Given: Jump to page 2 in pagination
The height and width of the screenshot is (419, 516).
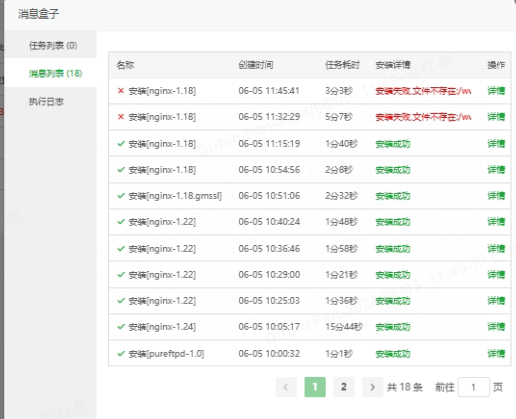Looking at the screenshot, I should pyautogui.click(x=344, y=387).
